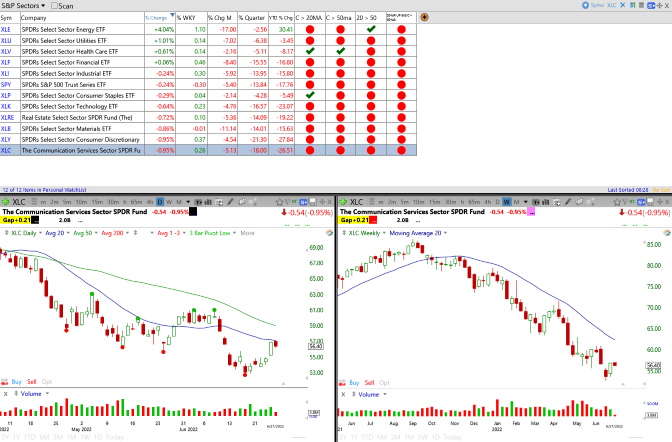Sort by the % Quarter column header
672x442 pixels.
(x=253, y=18)
